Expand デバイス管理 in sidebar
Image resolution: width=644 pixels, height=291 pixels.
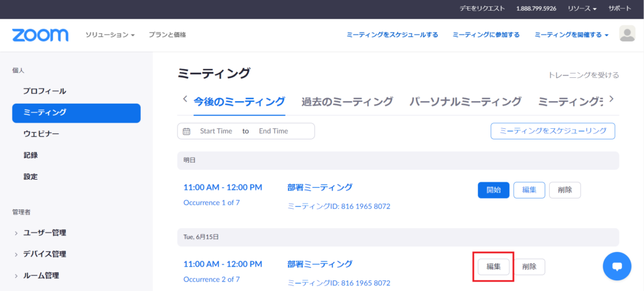tap(44, 254)
